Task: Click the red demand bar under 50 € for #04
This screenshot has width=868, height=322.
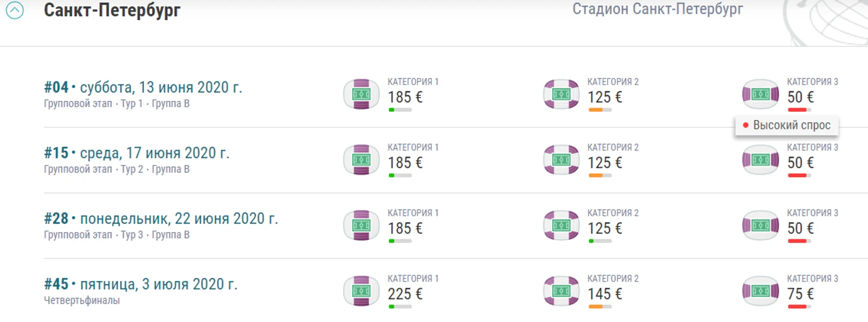Action: pos(800,110)
